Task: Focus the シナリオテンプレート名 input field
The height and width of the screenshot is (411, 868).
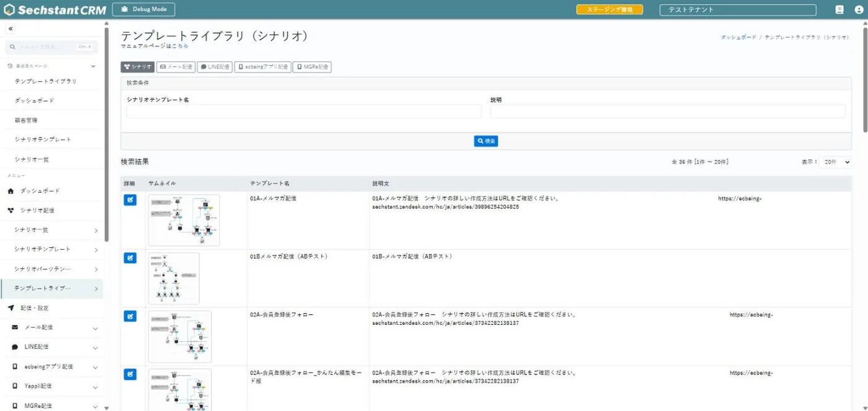Action: tap(304, 112)
